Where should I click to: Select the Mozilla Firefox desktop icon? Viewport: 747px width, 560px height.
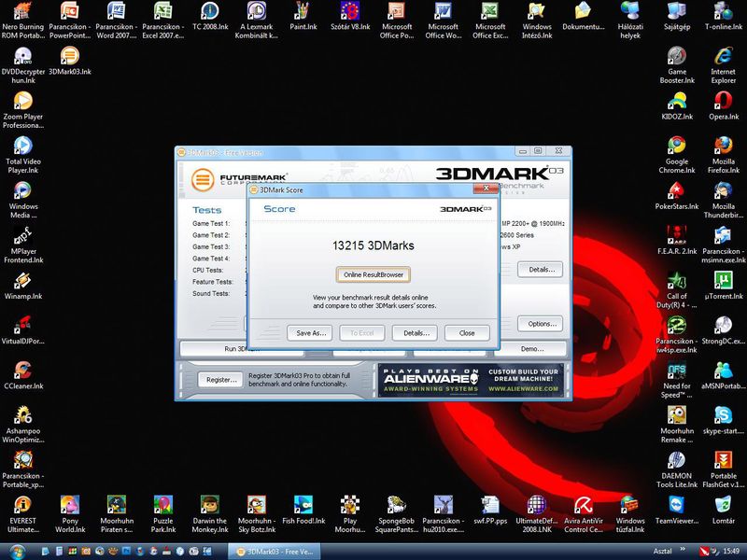[x=723, y=155]
